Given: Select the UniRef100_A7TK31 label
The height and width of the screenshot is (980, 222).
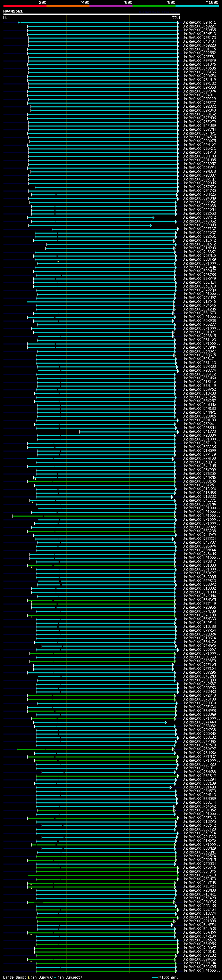Looking at the screenshot, I should pos(199,917).
